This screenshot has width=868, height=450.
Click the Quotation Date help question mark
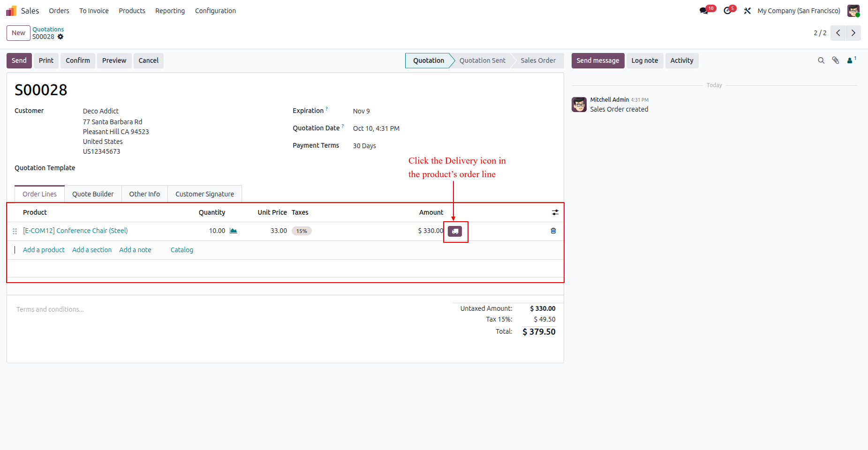[x=343, y=126]
